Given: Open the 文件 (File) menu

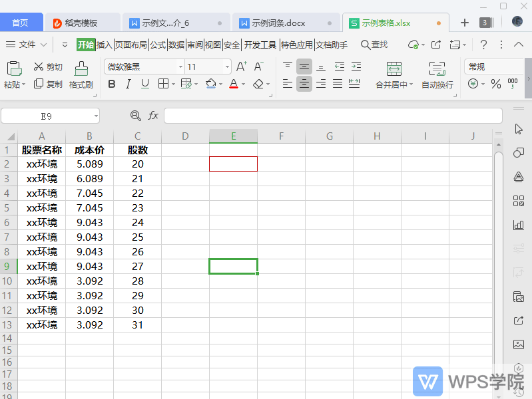Looking at the screenshot, I should pos(27,45).
